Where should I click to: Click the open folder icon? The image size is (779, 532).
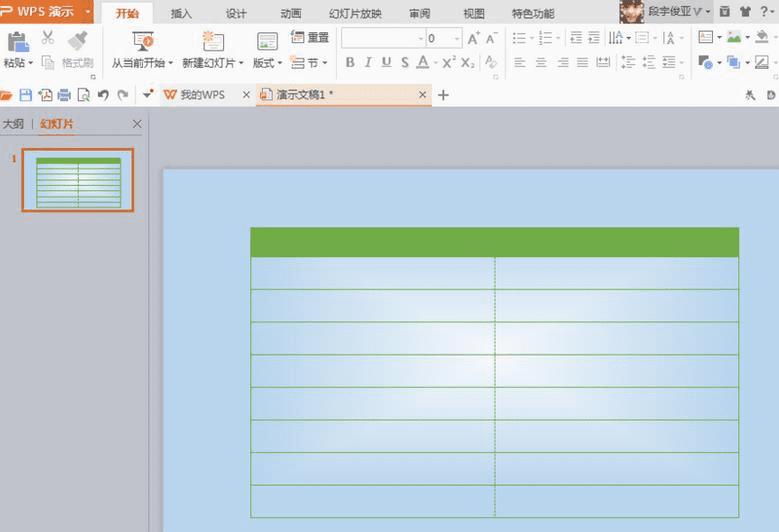[x=5, y=95]
